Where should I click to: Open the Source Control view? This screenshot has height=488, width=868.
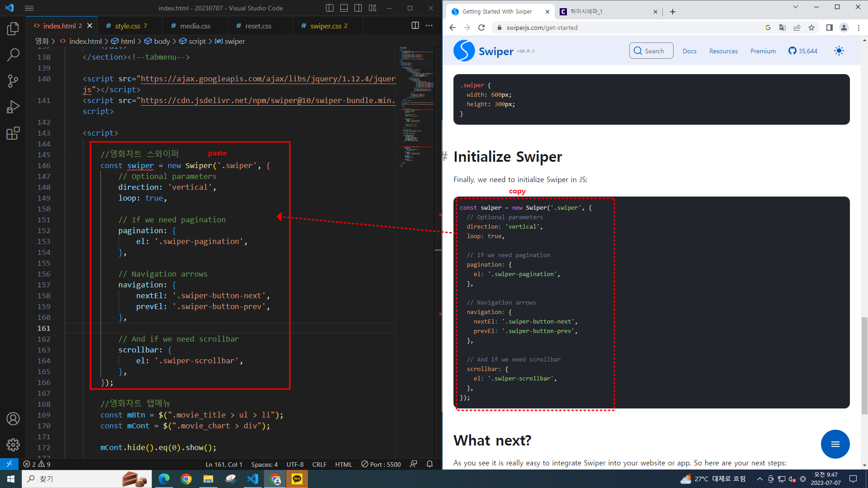(x=13, y=81)
